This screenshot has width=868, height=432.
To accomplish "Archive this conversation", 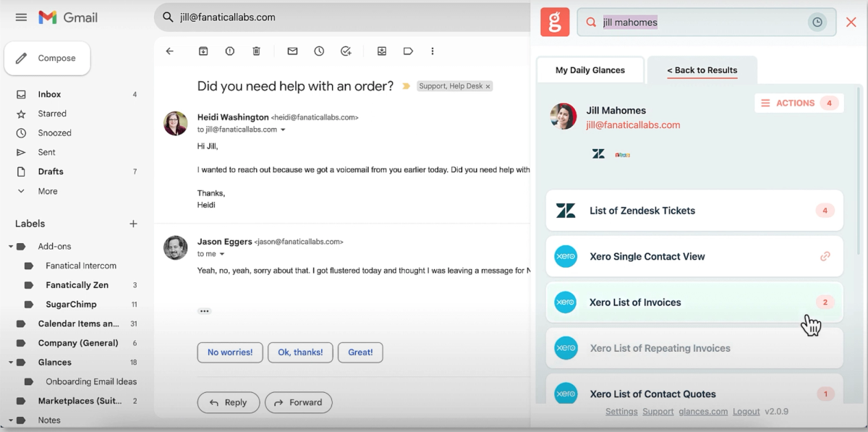I will click(x=203, y=51).
